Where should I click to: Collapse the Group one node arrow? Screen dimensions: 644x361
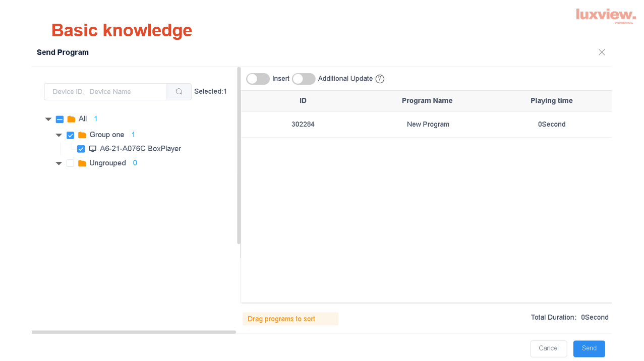pos(59,135)
